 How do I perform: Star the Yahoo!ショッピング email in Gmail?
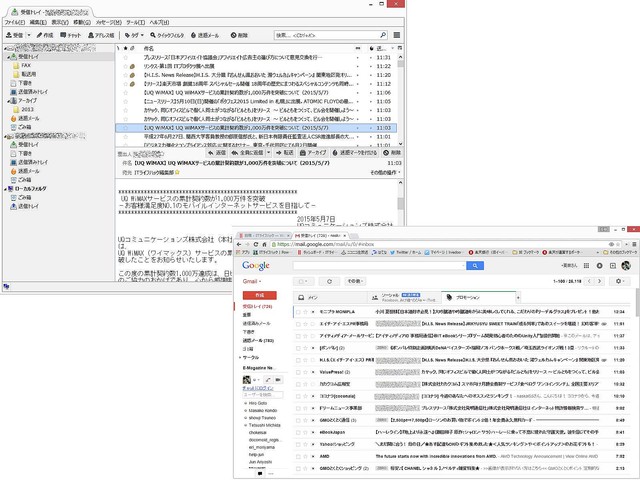305,444
